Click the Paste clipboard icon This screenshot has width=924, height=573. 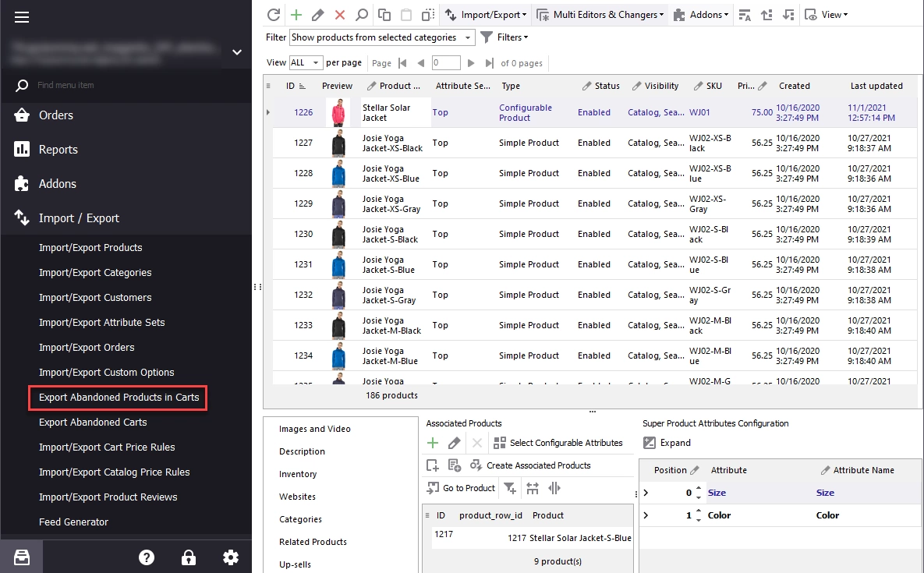tap(406, 15)
